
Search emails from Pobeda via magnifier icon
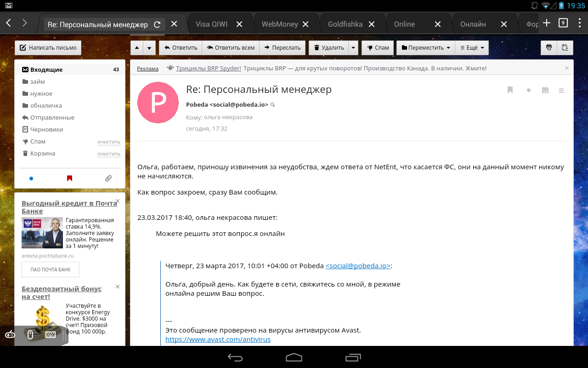(272, 105)
